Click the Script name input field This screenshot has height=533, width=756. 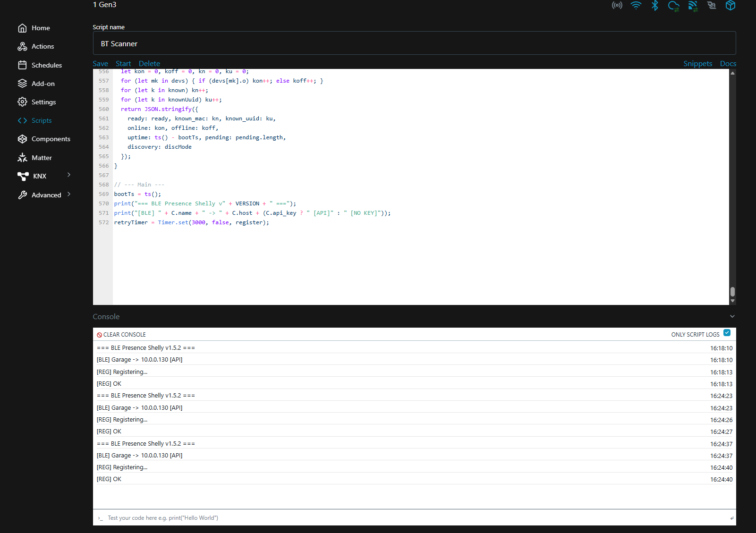pos(414,43)
